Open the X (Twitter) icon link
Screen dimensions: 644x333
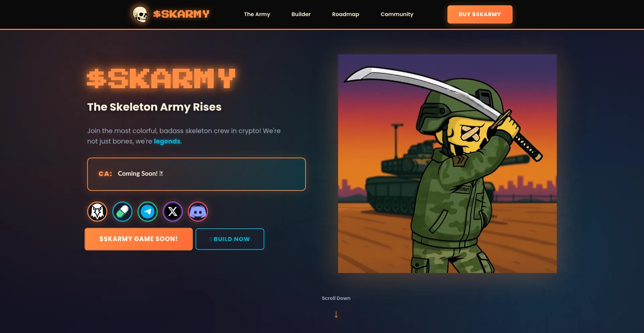[x=173, y=212]
